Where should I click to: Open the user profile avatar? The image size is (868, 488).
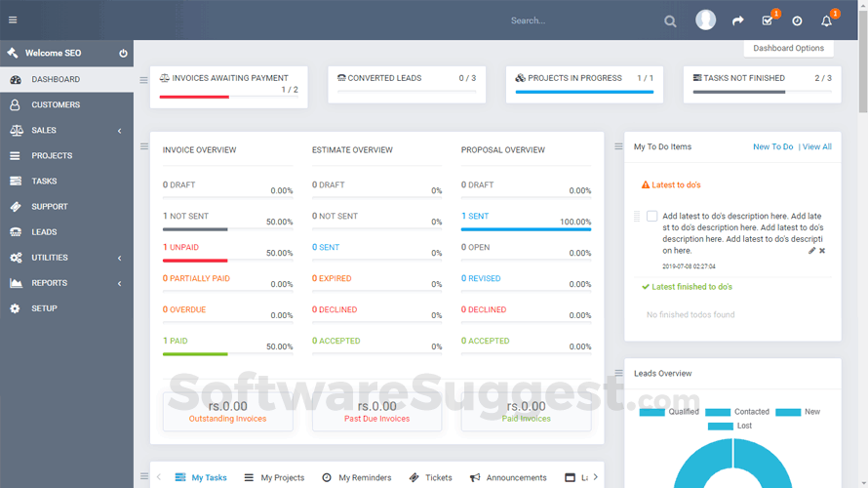(705, 20)
